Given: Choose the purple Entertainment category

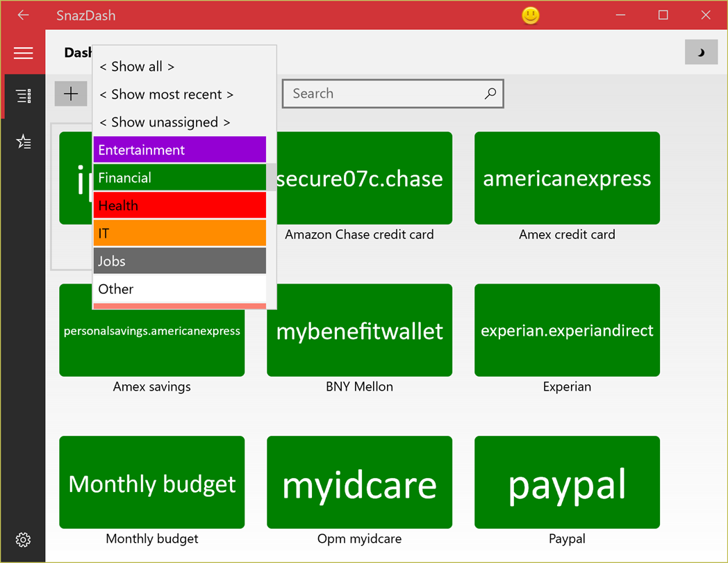Looking at the screenshot, I should click(180, 149).
